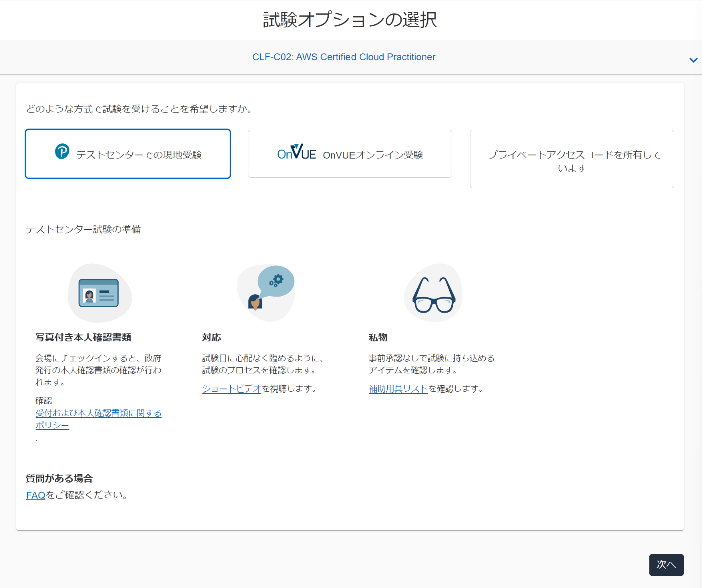Click the 次へ button

pyautogui.click(x=666, y=565)
